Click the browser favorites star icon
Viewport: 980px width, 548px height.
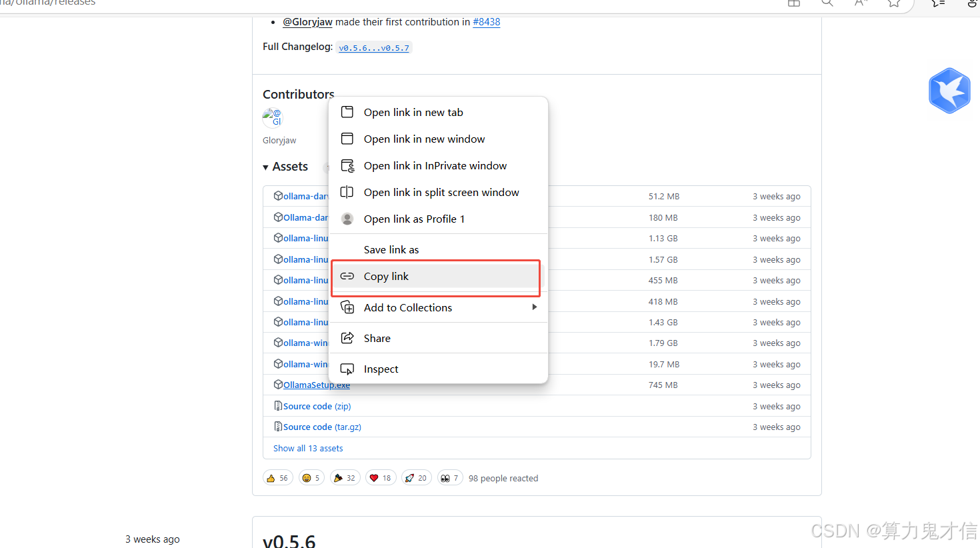click(x=894, y=3)
